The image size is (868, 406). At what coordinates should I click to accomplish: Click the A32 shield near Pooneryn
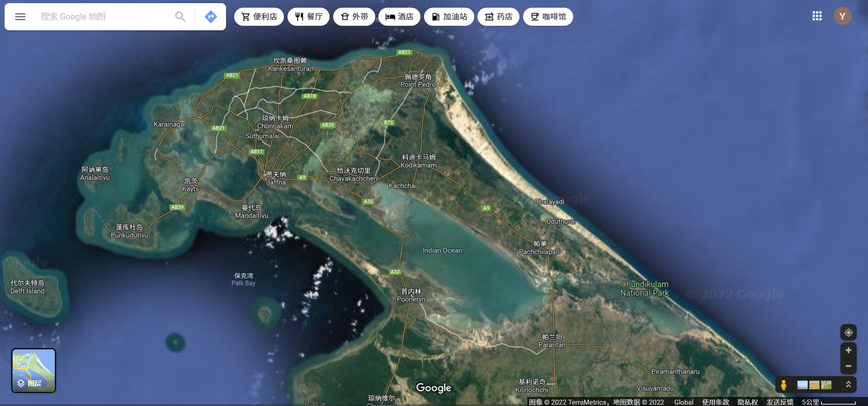click(395, 272)
